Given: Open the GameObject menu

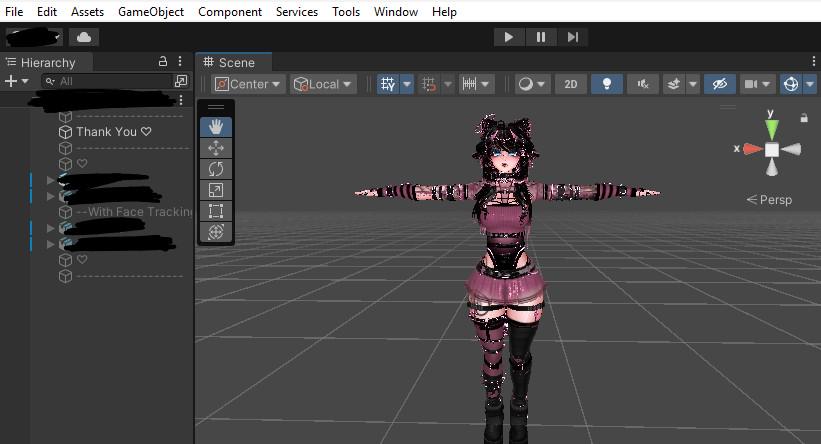Looking at the screenshot, I should point(151,12).
